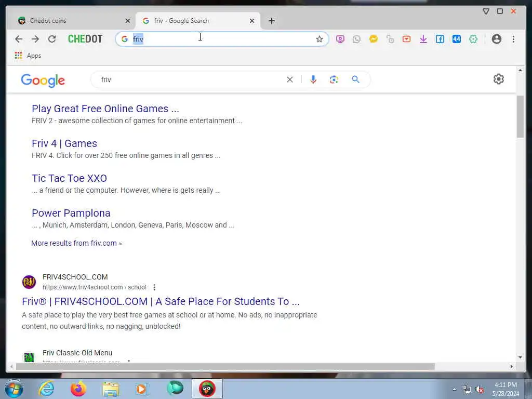
Task: Click the horizontal scrollbar right arrow
Action: [x=512, y=366]
